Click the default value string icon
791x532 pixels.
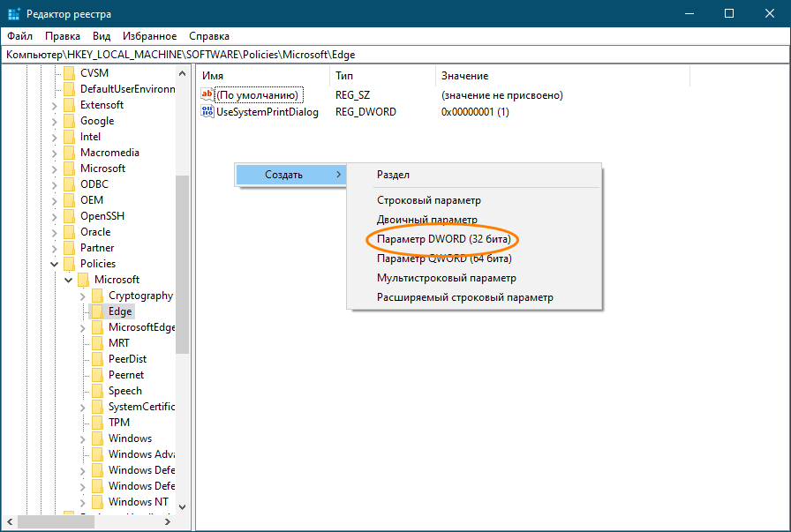207,94
